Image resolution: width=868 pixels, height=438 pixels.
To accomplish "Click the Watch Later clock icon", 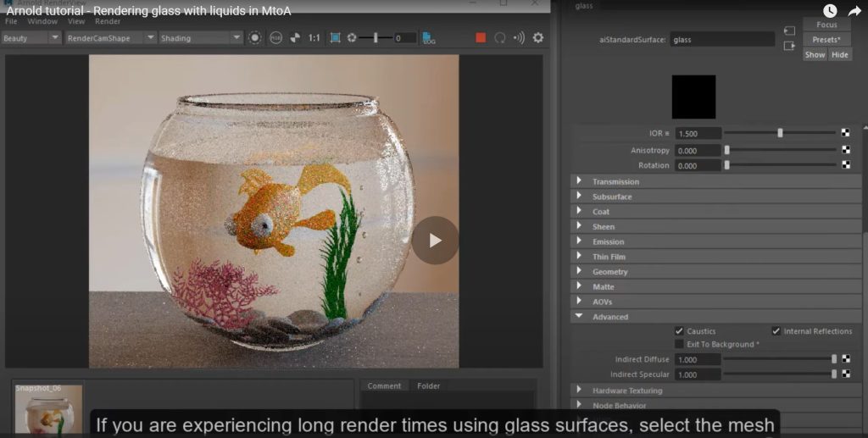I will [x=830, y=10].
